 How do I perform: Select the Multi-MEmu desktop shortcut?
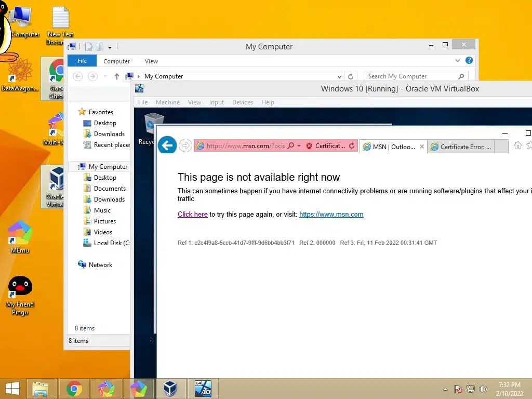54,129
